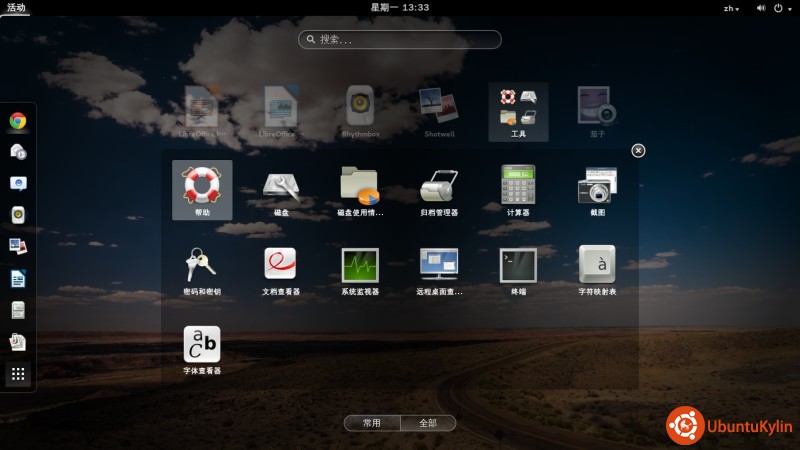Viewport: 800px width, 450px height.
Task: Open the 帮助 (Help) lifebuoy app
Action: pyautogui.click(x=201, y=187)
